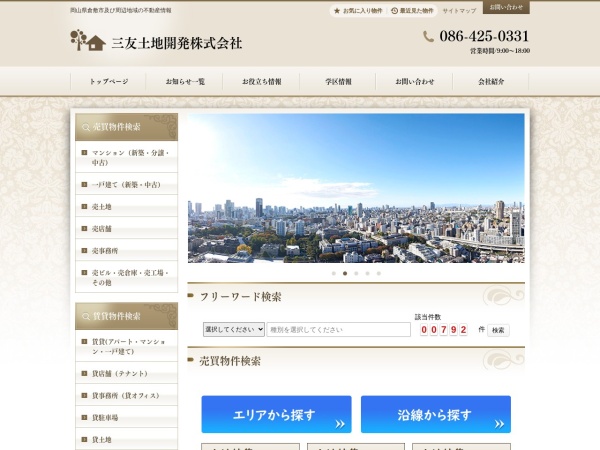The height and width of the screenshot is (450, 600).
Task: Open 学区情報 in the navigation bar
Action: 338,82
